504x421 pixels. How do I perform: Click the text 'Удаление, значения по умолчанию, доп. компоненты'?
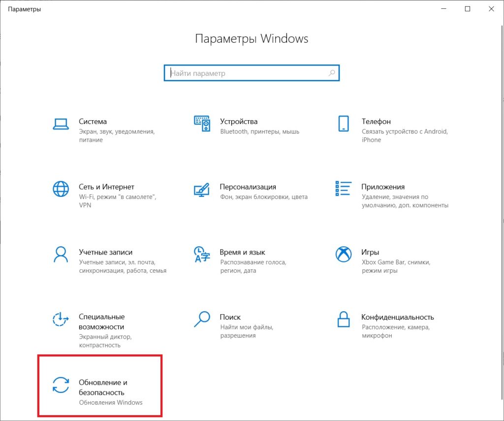tap(405, 201)
